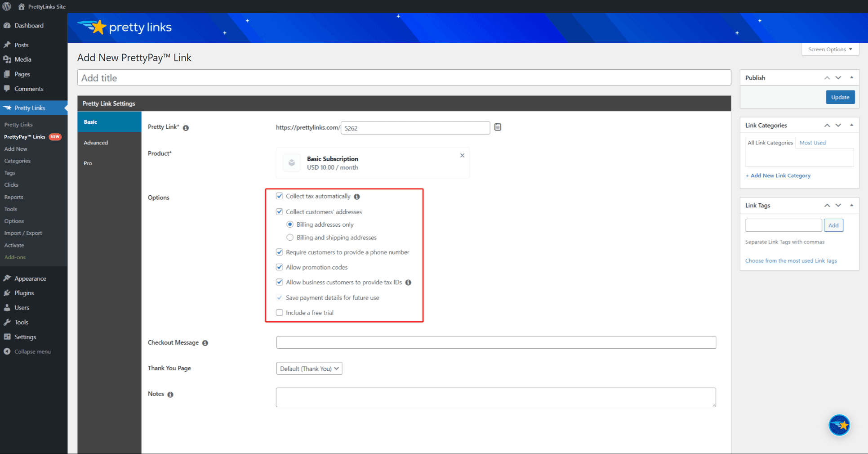Click the Pretty Links star logo in sidebar
868x454 pixels.
point(8,108)
